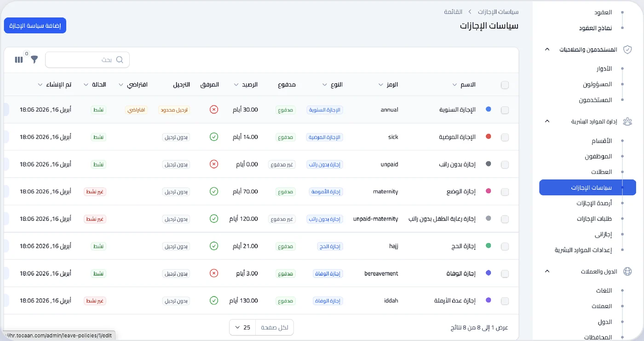Open الأدوار in the sidebar

pyautogui.click(x=604, y=69)
